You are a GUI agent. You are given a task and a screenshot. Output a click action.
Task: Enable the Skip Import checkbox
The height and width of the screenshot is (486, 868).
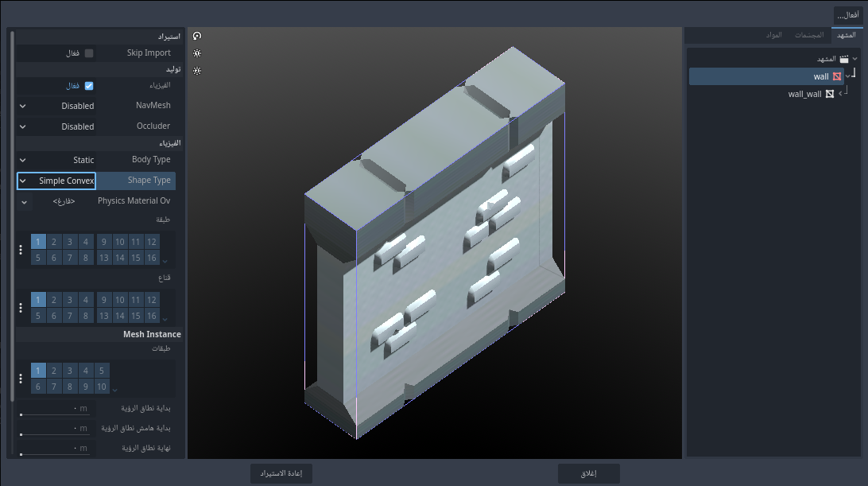pyautogui.click(x=88, y=53)
